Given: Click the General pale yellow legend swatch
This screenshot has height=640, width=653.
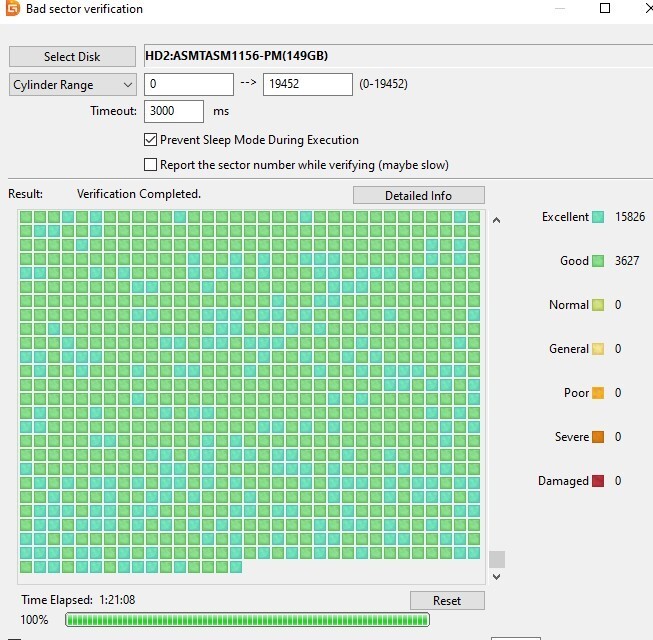Looking at the screenshot, I should click(598, 349).
